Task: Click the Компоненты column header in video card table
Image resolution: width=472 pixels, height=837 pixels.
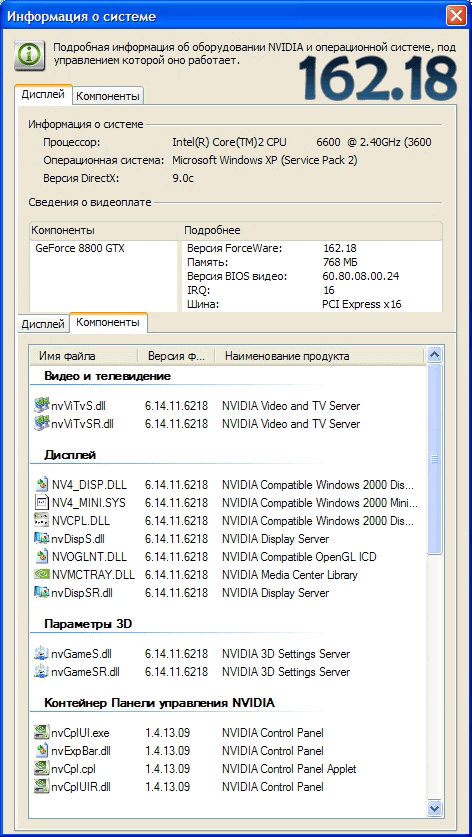Action: (x=105, y=231)
